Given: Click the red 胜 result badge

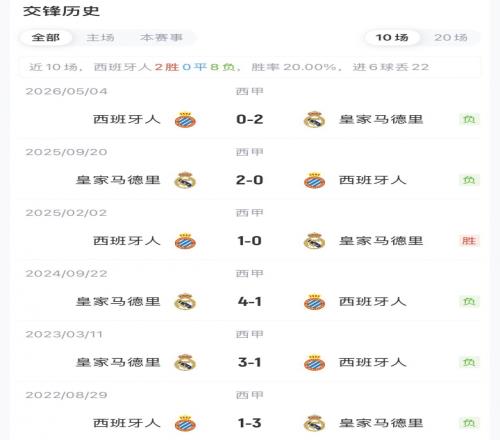Looking at the screenshot, I should 469,241.
